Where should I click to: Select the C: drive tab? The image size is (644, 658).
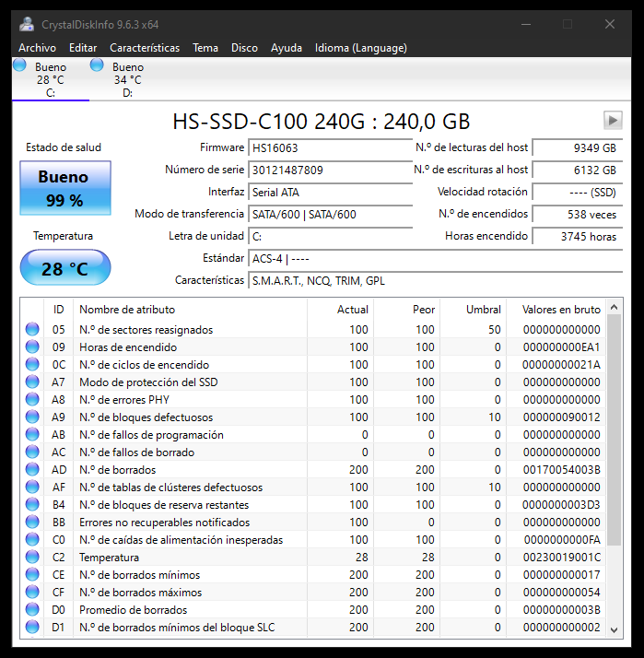(x=51, y=79)
